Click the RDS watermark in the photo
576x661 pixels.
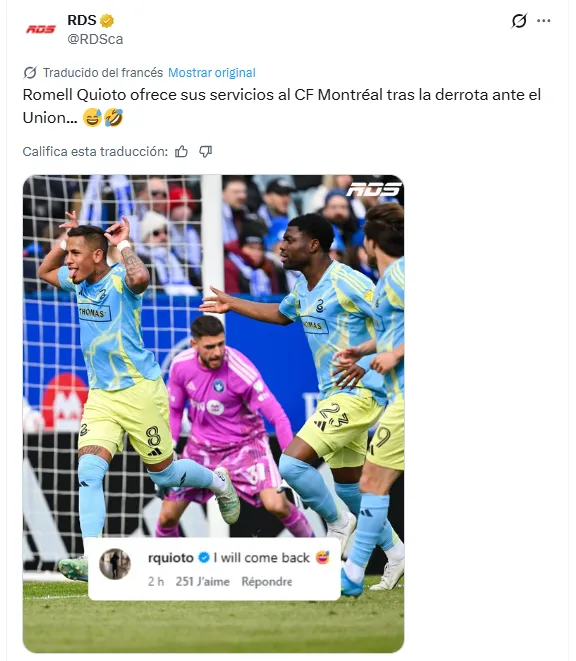click(373, 189)
